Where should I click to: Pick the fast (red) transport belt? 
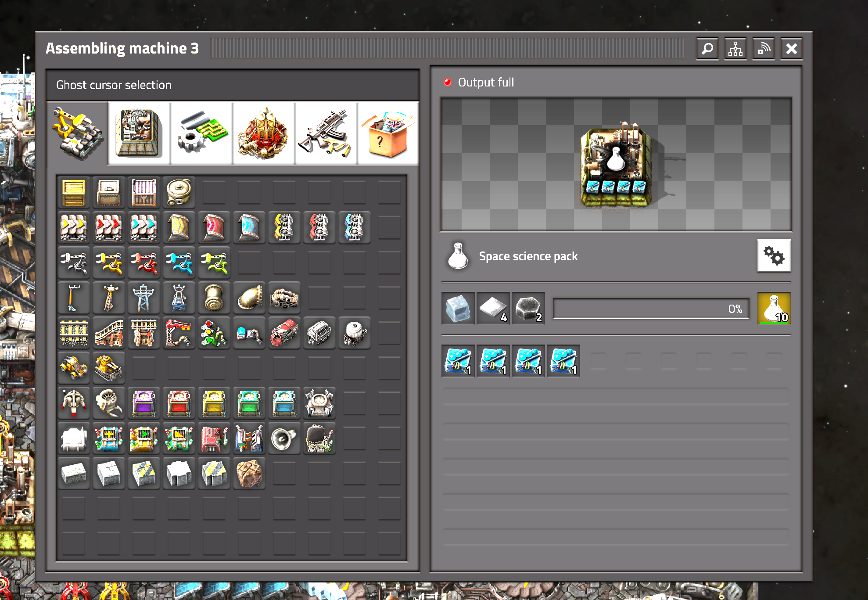pos(109,227)
